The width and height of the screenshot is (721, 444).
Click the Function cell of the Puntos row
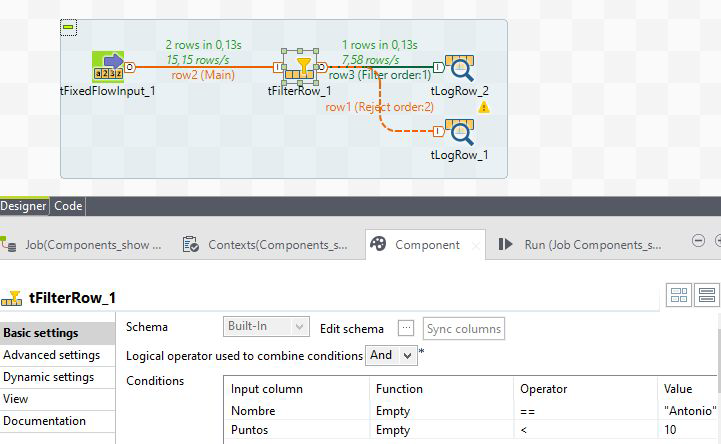point(441,430)
